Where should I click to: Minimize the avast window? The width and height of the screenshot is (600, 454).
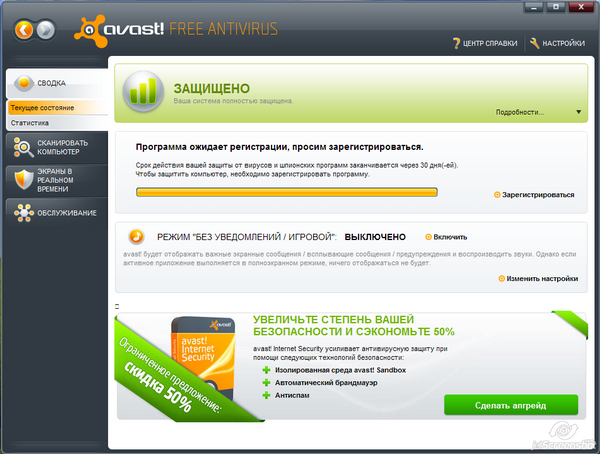[x=533, y=7]
